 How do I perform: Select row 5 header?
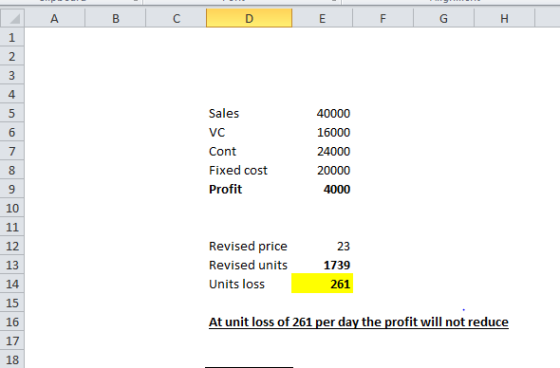coord(12,113)
